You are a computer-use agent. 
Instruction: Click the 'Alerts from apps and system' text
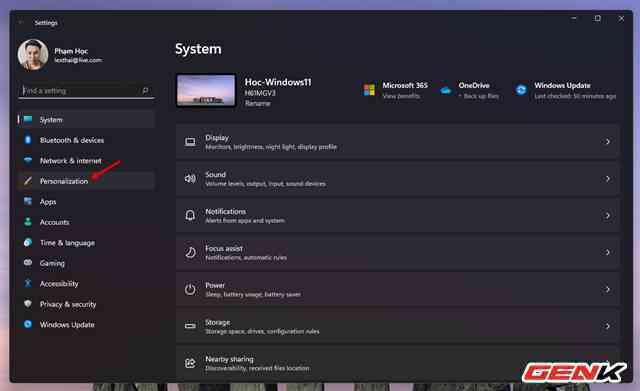(x=245, y=220)
